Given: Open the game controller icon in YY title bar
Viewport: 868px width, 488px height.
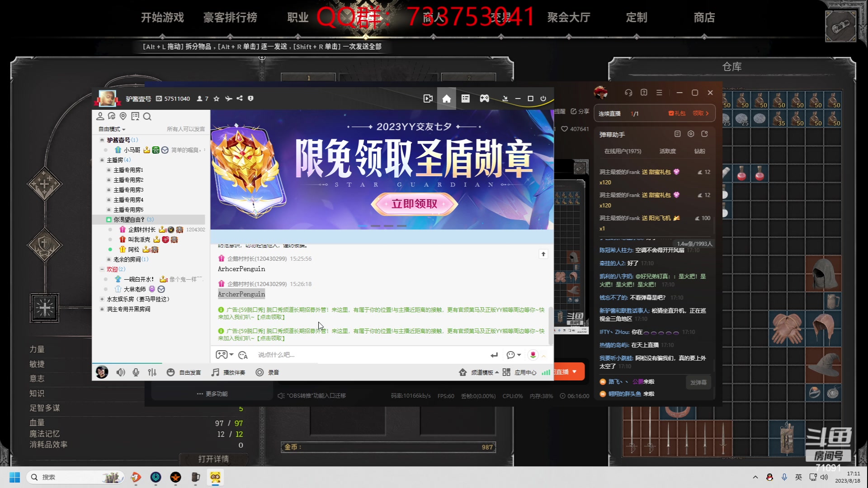Looking at the screenshot, I should [x=484, y=99].
